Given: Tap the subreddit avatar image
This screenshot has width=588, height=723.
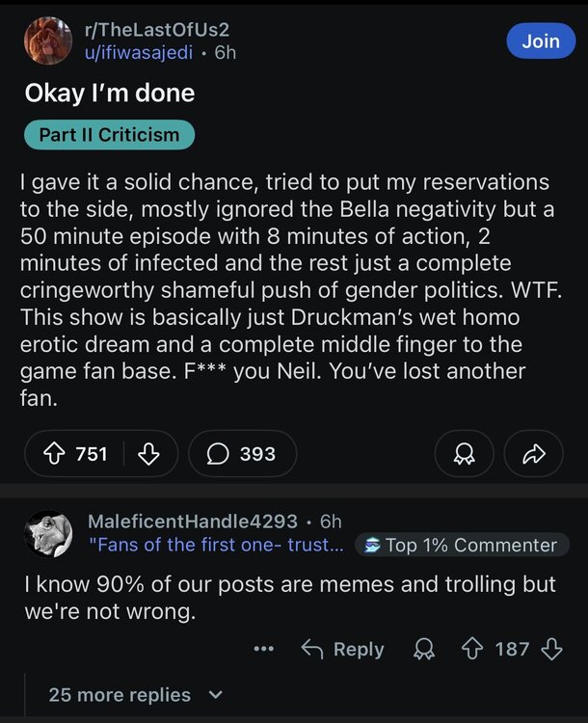Looking at the screenshot, I should 48,41.
